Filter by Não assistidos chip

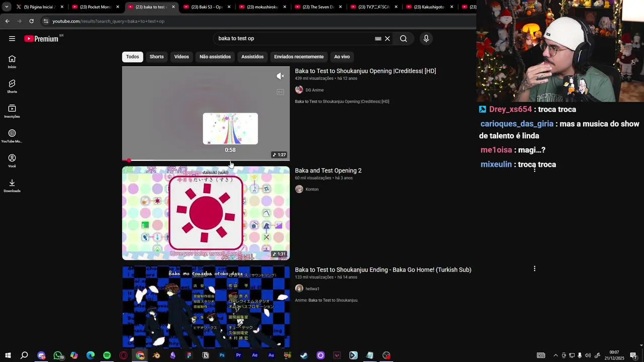pos(215,57)
